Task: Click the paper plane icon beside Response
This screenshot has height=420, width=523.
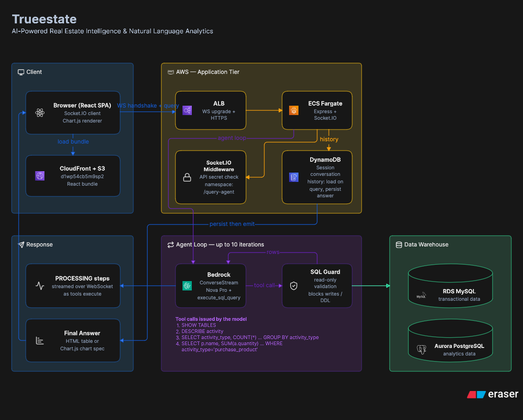Action: coord(21,245)
